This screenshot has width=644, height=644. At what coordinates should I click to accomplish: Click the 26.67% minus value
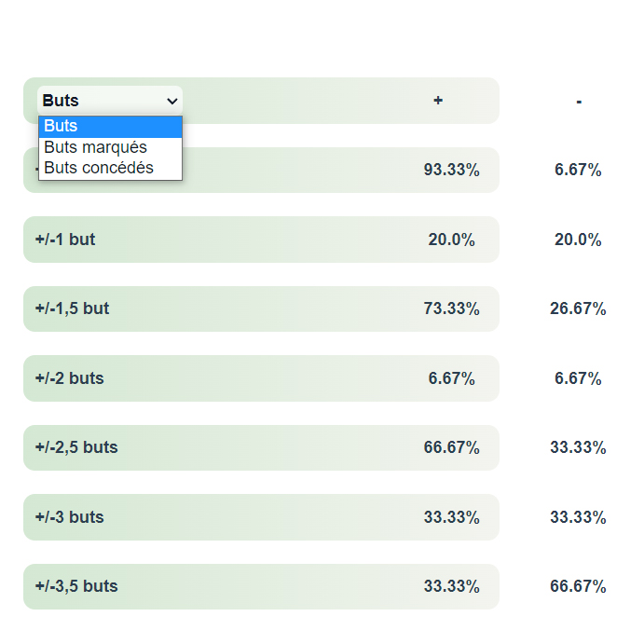[578, 308]
